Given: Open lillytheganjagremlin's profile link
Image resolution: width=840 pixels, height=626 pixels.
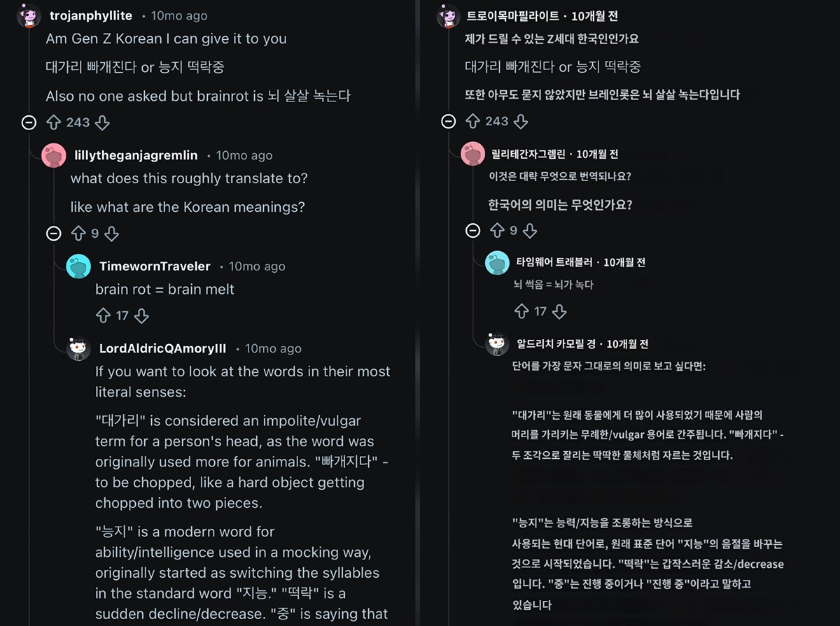Looking at the screenshot, I should point(136,155).
